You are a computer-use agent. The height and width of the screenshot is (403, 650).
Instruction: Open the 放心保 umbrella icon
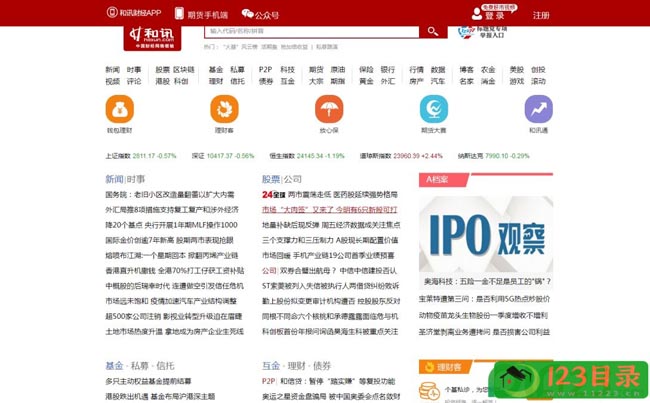(x=329, y=109)
